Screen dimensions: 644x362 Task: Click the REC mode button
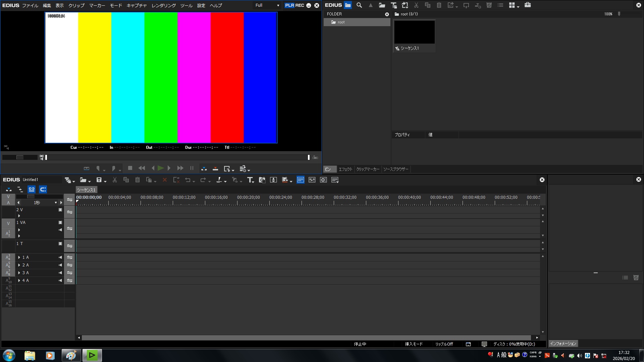(x=300, y=5)
